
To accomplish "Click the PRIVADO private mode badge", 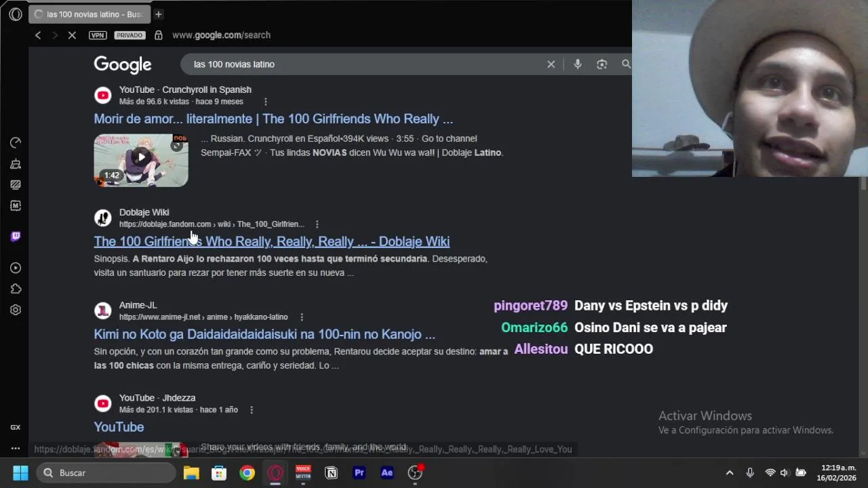I will click(130, 35).
